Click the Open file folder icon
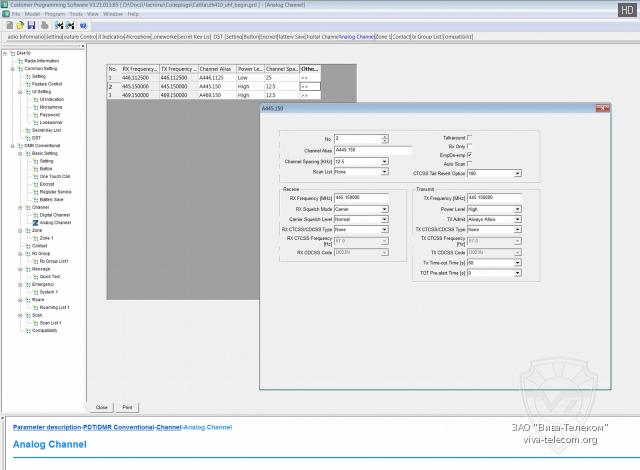Screen dimensions: 640x470 coord(20,25)
